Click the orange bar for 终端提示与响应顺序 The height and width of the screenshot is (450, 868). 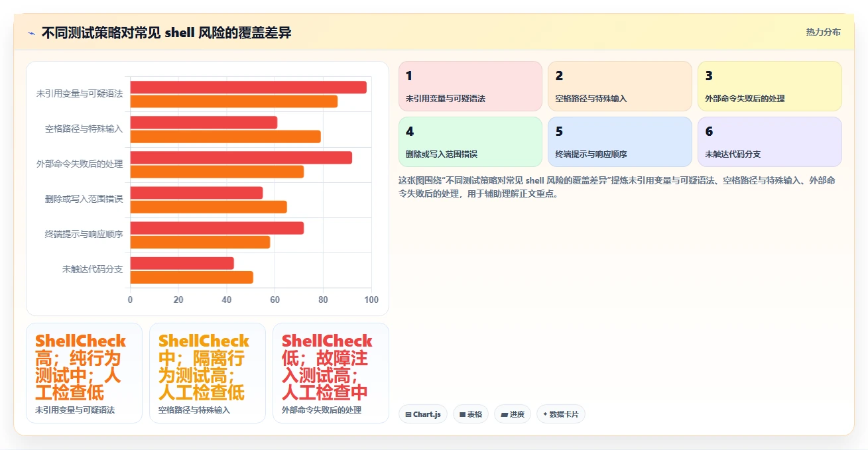point(200,242)
